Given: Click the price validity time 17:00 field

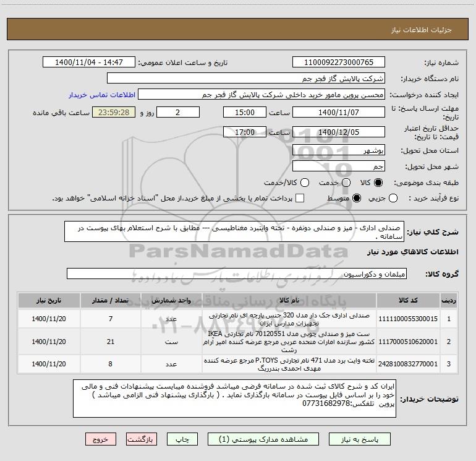Looking at the screenshot, I should tap(245, 132).
